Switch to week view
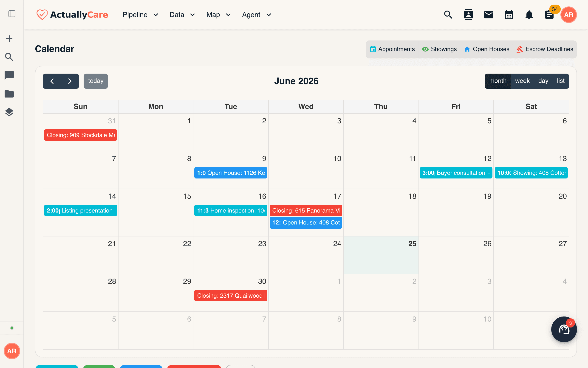This screenshot has height=368, width=588. [x=522, y=81]
